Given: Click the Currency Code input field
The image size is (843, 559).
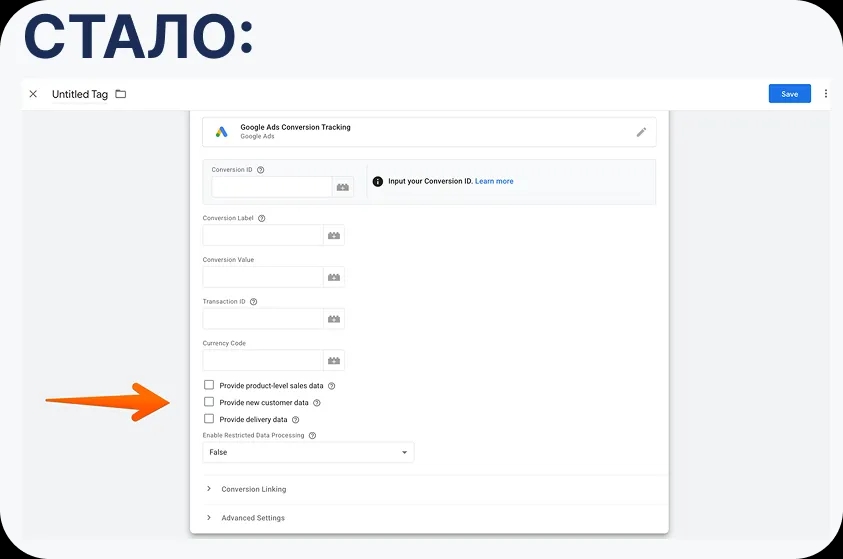Looking at the screenshot, I should click(263, 361).
